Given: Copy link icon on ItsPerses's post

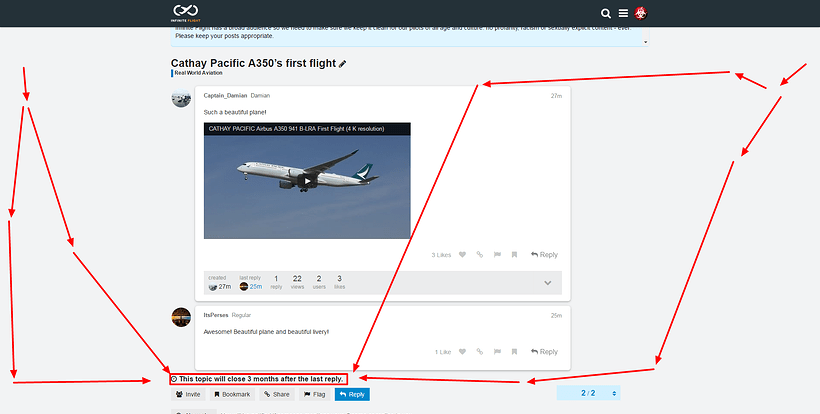Looking at the screenshot, I should click(480, 352).
